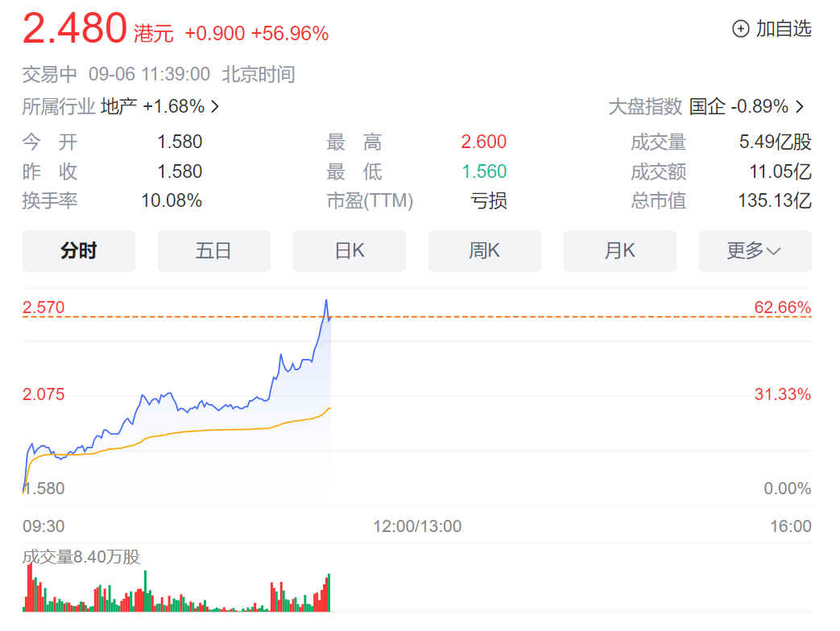Open the 更多 more chart options dropdown
Viewport: 840px width, 631px height.
755,251
